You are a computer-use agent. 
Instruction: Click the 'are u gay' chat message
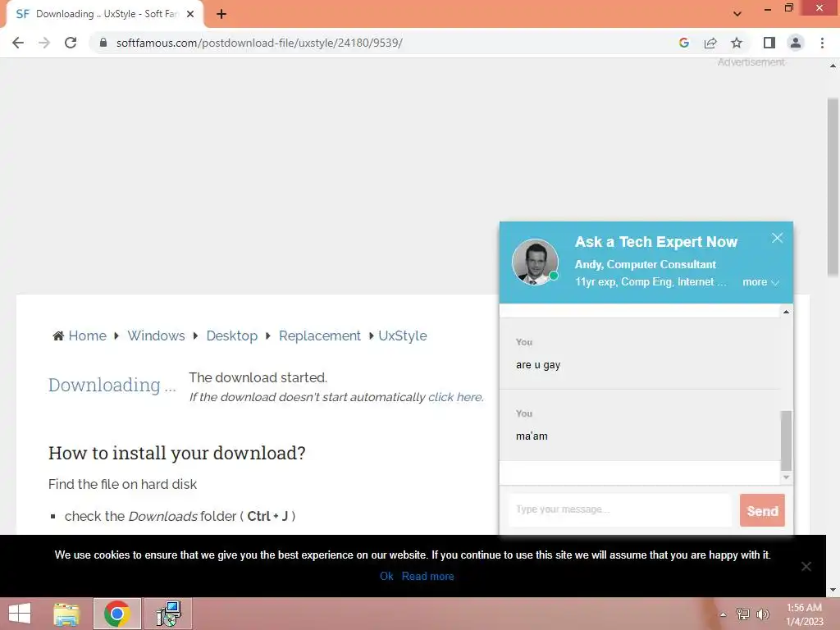click(x=538, y=365)
